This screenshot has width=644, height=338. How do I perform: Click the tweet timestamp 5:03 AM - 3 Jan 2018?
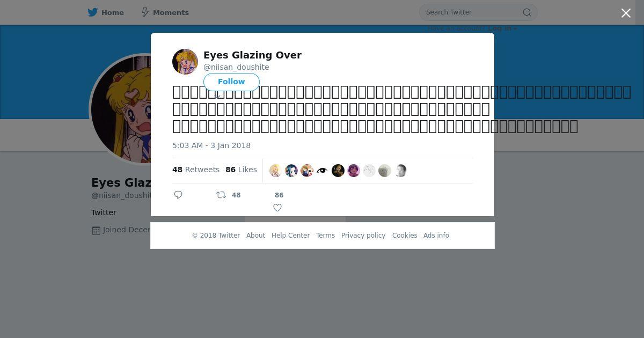[211, 145]
